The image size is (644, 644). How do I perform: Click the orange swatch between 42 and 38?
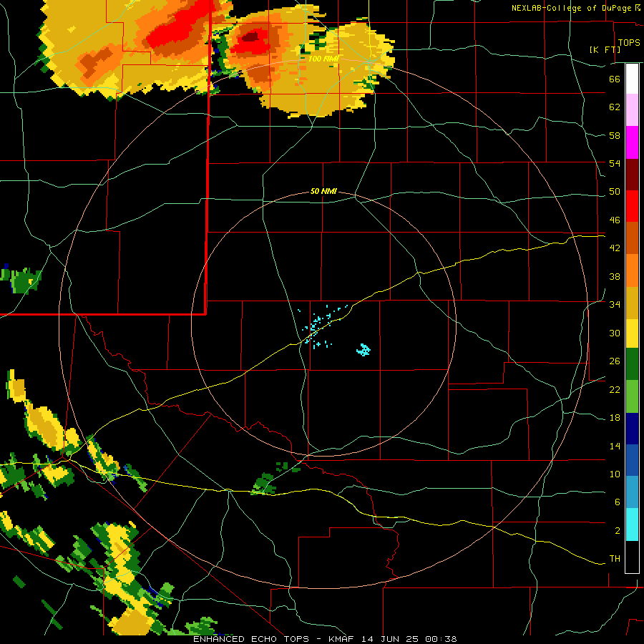(x=632, y=270)
